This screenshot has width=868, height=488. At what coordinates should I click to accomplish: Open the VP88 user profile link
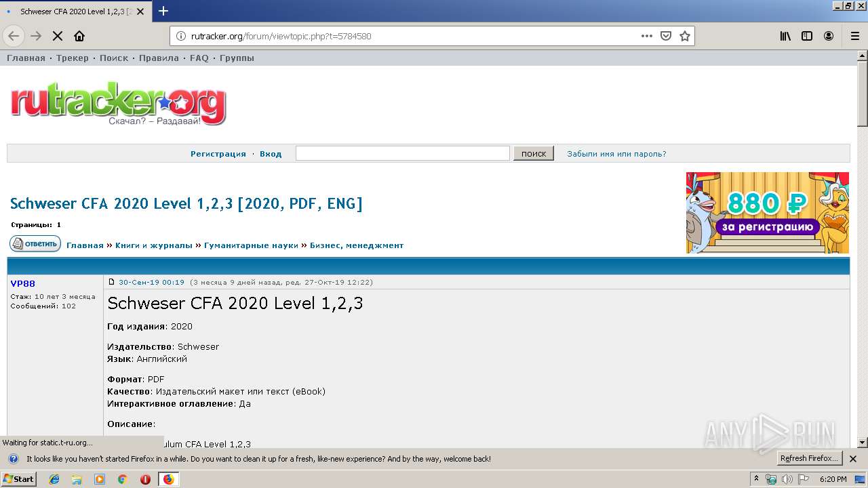[23, 283]
